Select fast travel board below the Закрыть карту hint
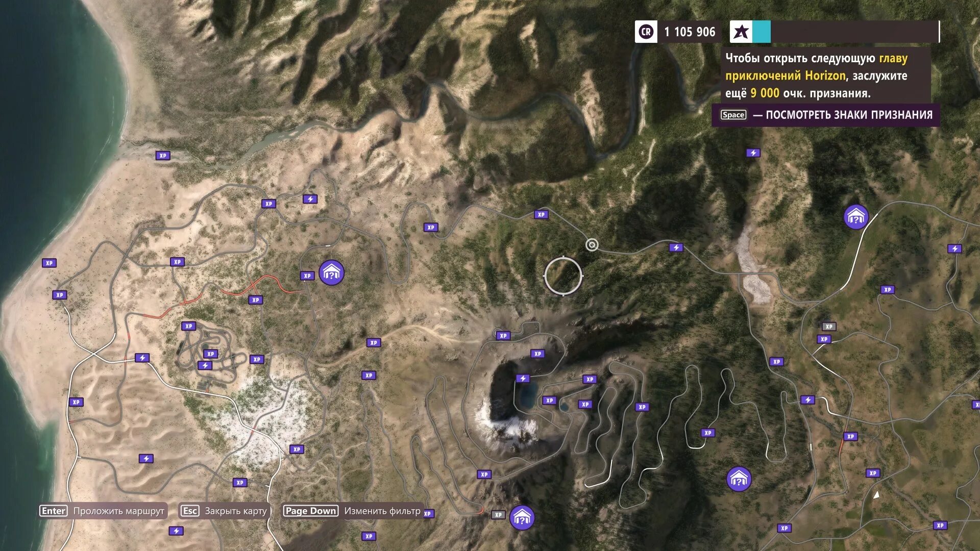The height and width of the screenshot is (551, 980). [x=176, y=531]
